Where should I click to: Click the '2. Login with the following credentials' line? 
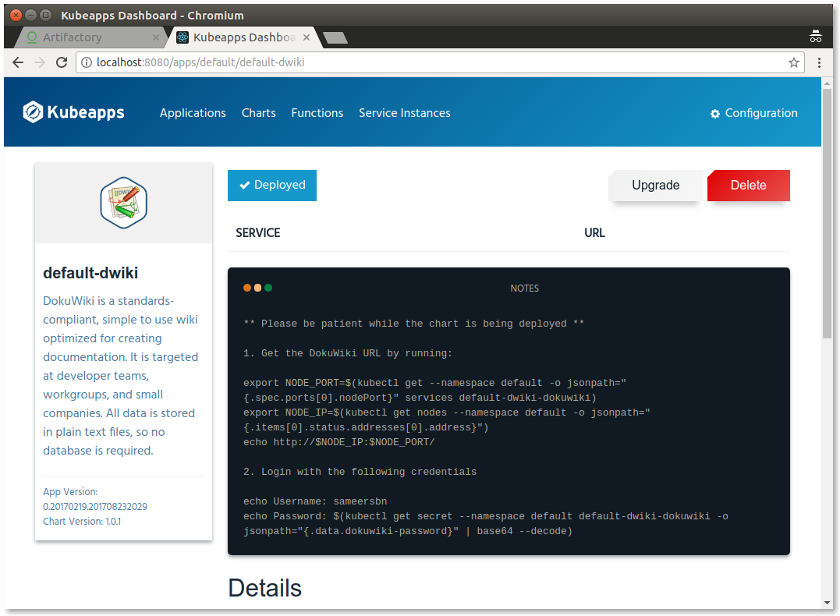tap(360, 472)
